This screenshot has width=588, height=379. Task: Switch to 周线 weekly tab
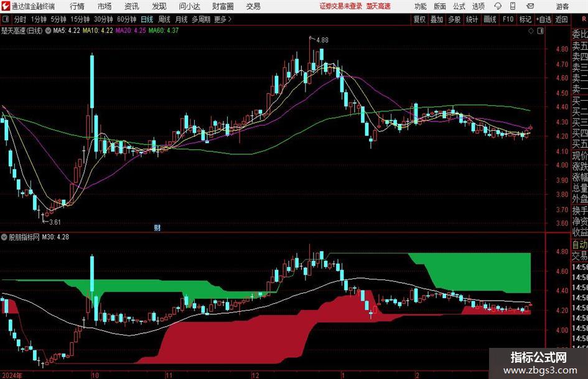[164, 19]
